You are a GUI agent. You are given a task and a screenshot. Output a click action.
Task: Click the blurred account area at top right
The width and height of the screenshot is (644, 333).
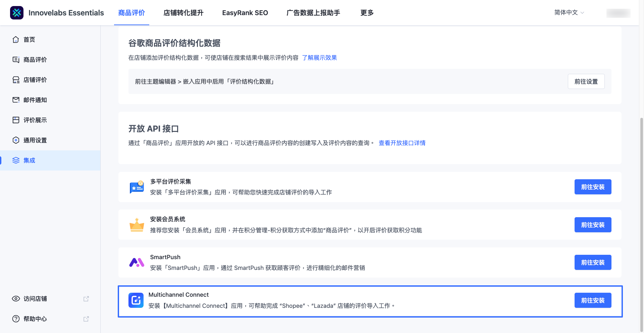click(x=618, y=13)
